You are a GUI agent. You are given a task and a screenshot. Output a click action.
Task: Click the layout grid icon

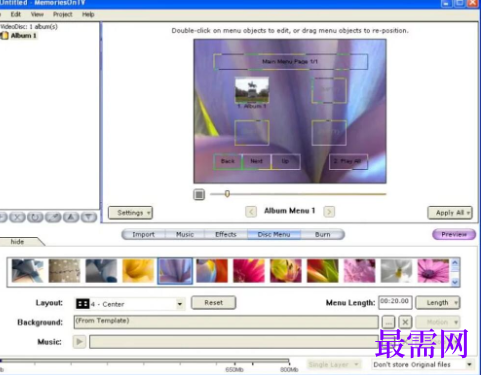pyautogui.click(x=82, y=304)
